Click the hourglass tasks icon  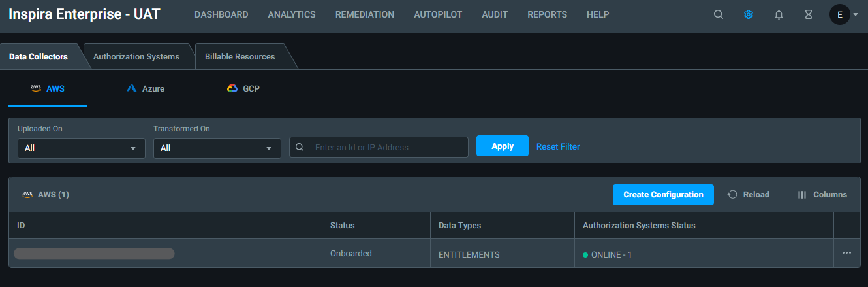coord(809,14)
